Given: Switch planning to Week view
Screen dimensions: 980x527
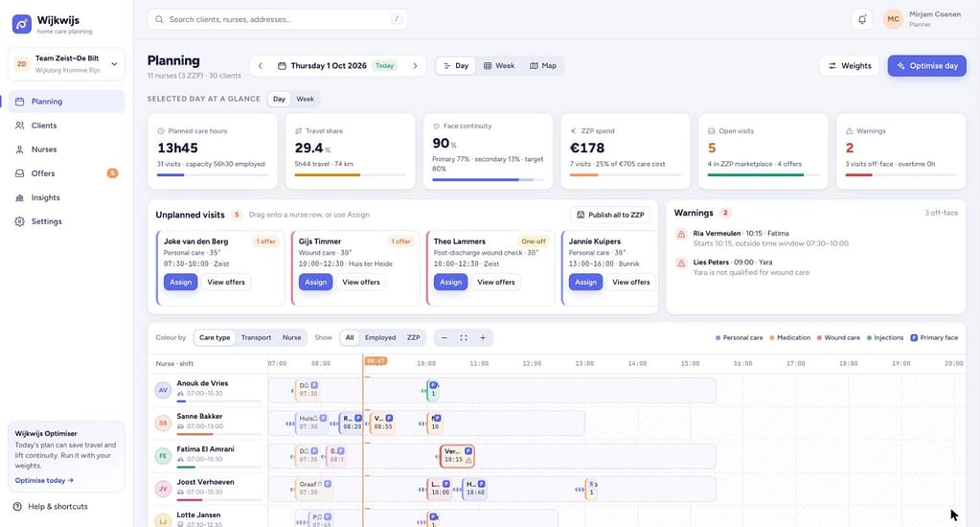Looking at the screenshot, I should click(x=499, y=66).
